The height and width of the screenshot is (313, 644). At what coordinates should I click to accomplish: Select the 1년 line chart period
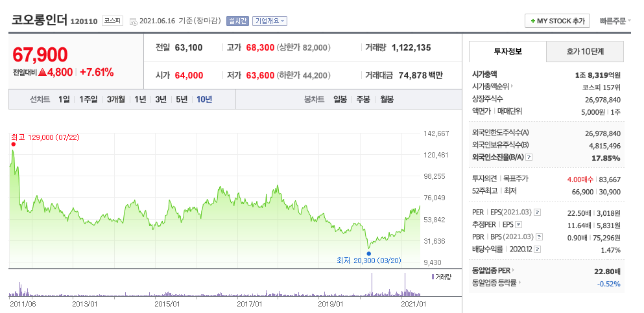[140, 99]
